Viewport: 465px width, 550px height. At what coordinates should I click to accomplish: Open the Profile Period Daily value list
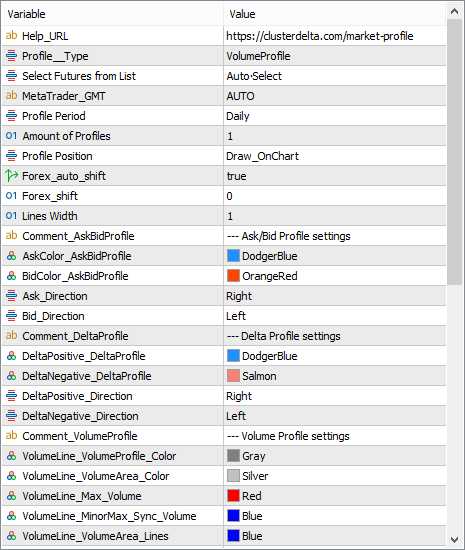pos(335,116)
